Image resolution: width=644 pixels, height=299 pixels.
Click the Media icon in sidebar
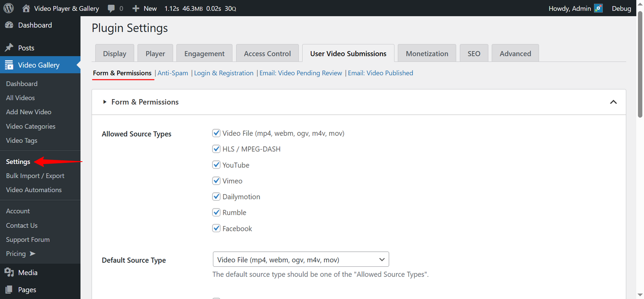click(9, 272)
